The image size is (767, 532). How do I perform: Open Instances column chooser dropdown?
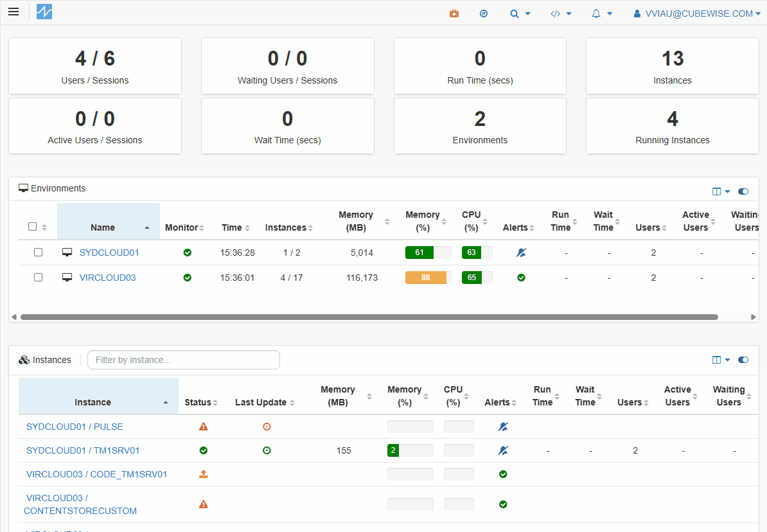point(721,360)
